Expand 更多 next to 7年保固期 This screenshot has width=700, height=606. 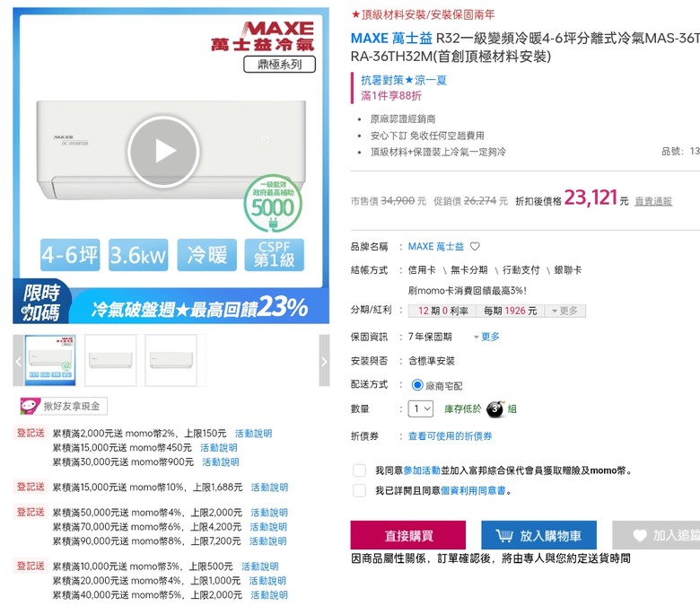point(486,337)
